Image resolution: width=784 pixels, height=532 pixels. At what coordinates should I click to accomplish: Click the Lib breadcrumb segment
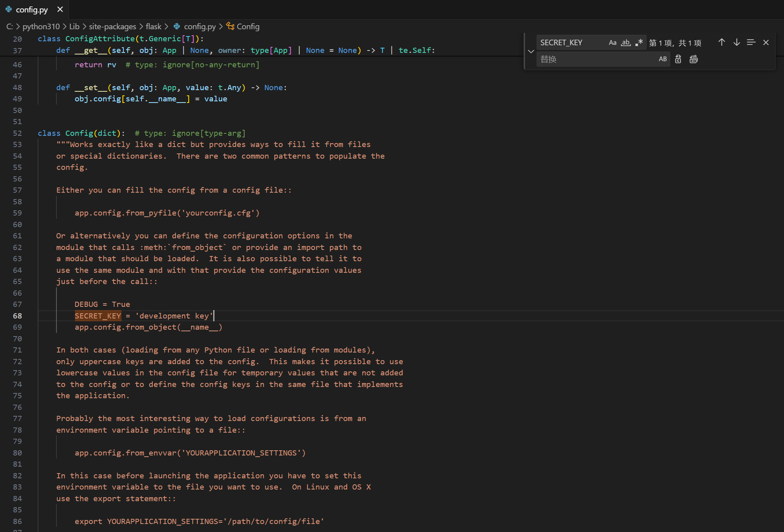74,26
